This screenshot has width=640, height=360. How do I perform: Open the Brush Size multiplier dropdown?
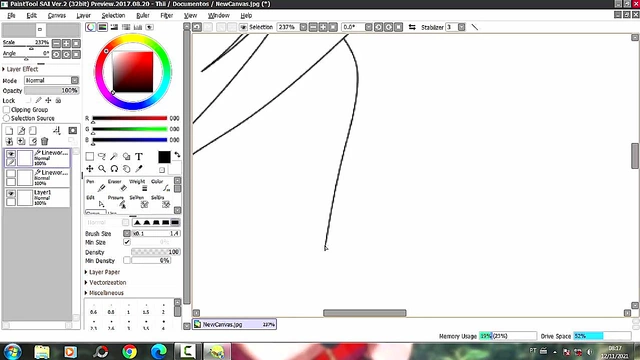point(127,233)
